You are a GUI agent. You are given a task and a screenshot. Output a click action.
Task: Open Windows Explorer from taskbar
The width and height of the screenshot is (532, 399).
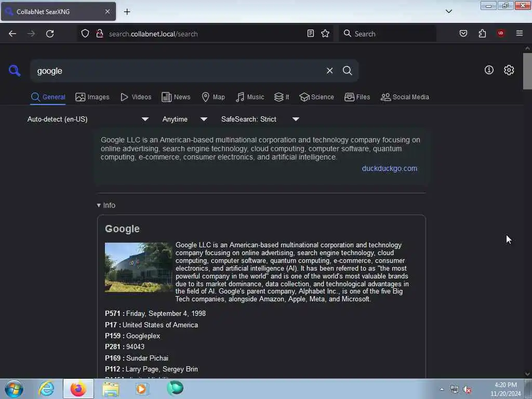(x=111, y=389)
